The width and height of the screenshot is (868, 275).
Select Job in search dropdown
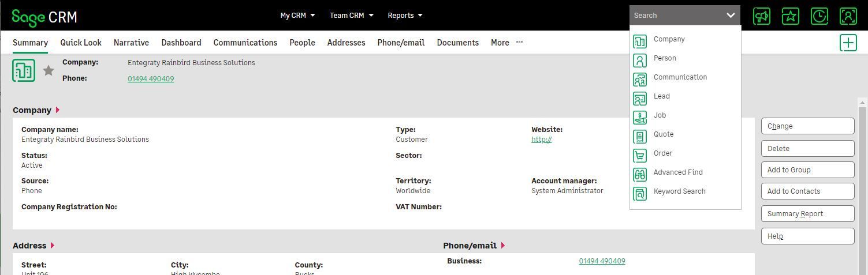coord(660,115)
